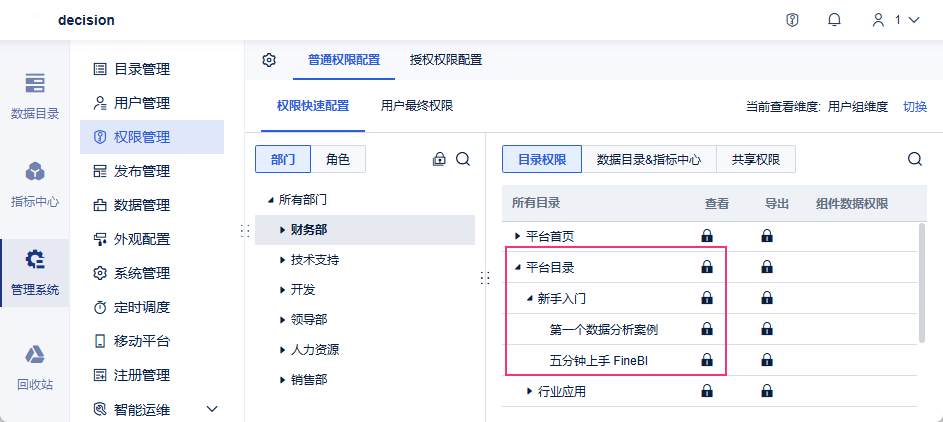The image size is (943, 422).
Task: Toggle 导出 lock for 平台目录
Action: tap(767, 267)
